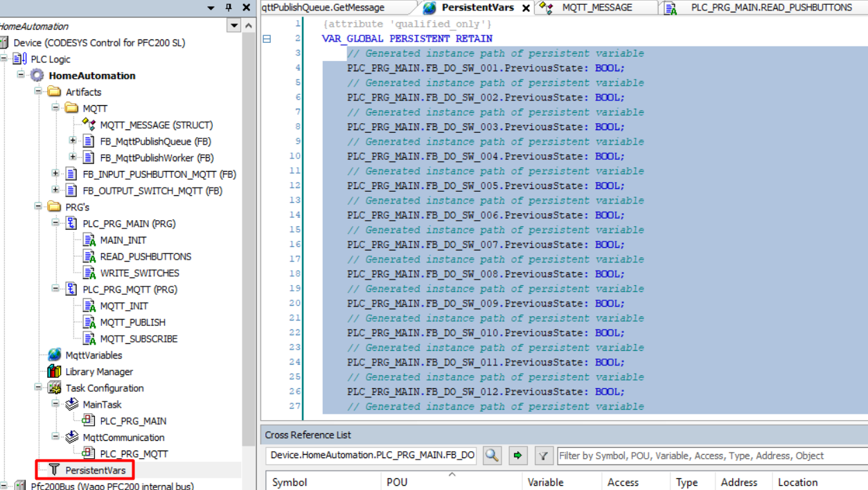Click the WRITE_SWITCHES action icon
The image size is (868, 490).
coord(89,273)
